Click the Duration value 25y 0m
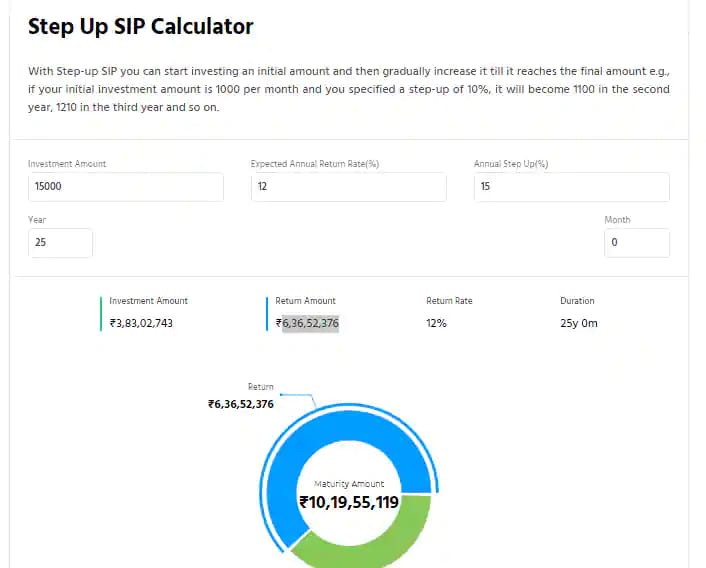The image size is (706, 568). 579,323
